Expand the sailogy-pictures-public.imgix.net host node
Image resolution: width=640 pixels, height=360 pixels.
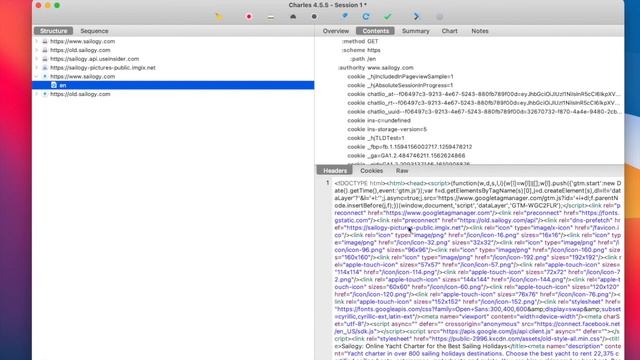pyautogui.click(x=36, y=68)
